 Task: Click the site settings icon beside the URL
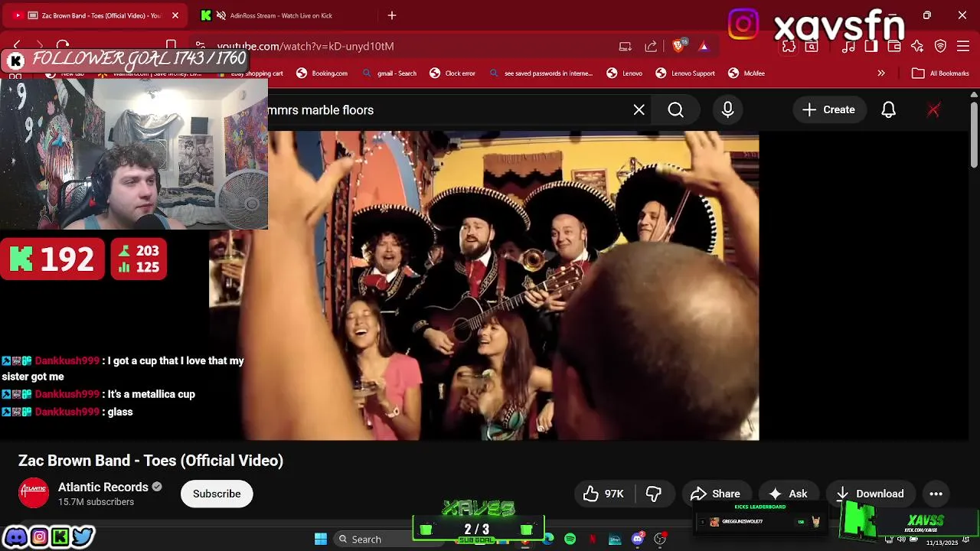click(200, 46)
